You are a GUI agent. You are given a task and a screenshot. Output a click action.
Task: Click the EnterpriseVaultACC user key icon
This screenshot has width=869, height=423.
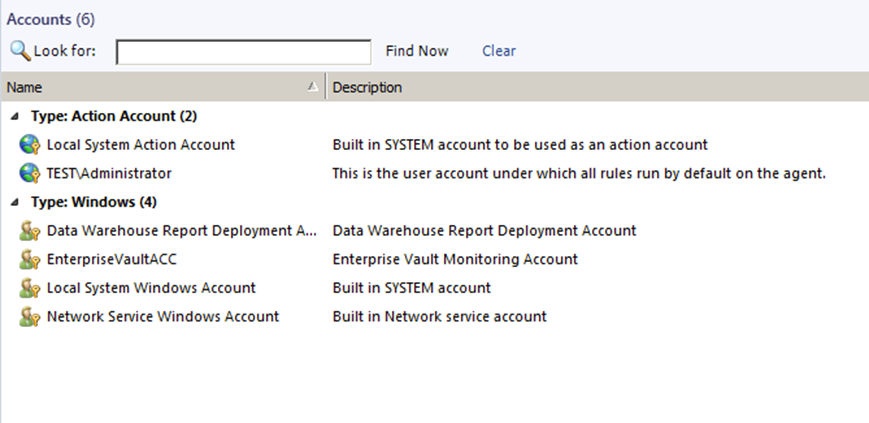[x=29, y=259]
